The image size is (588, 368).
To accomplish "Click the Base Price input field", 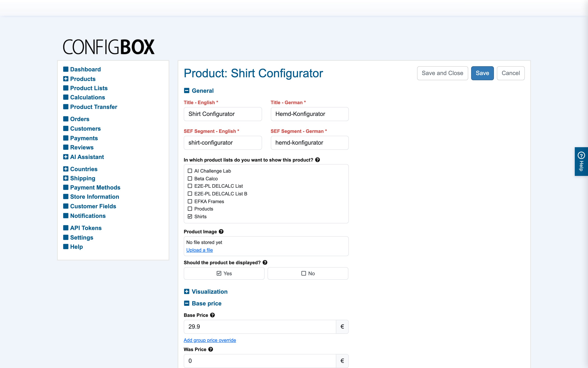I will point(260,327).
